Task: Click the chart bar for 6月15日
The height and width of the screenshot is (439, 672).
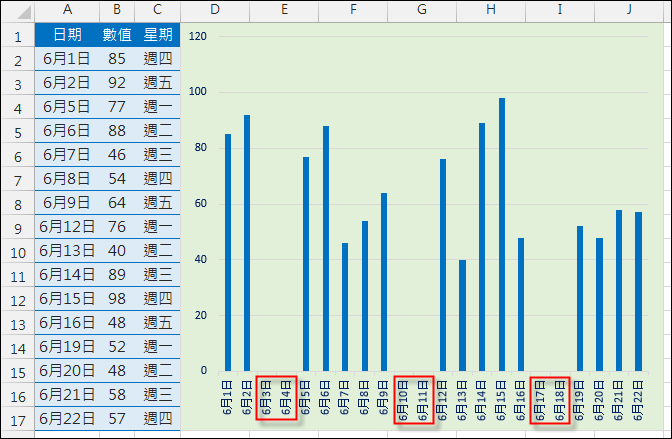Action: (502, 235)
